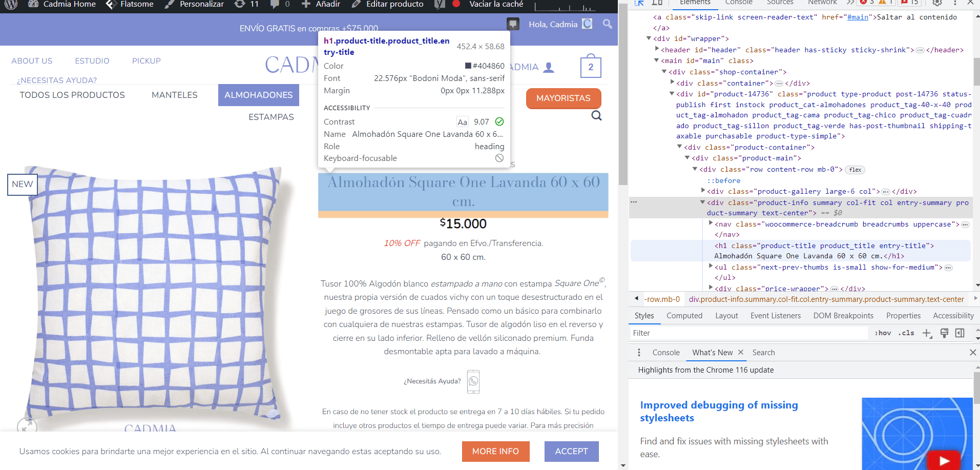Image resolution: width=980 pixels, height=470 pixels.
Task: Open the shopping cart showing 2
Action: (x=591, y=66)
